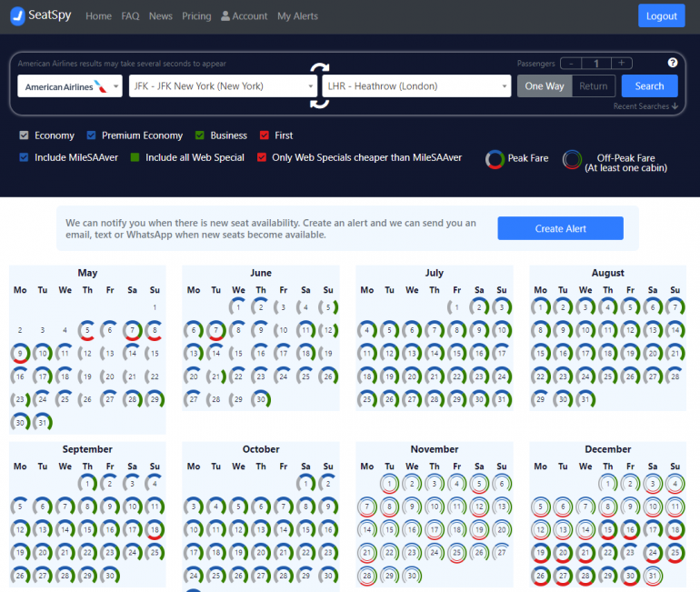Decrease passengers with the minus button
The height and width of the screenshot is (592, 700).
pyautogui.click(x=570, y=64)
